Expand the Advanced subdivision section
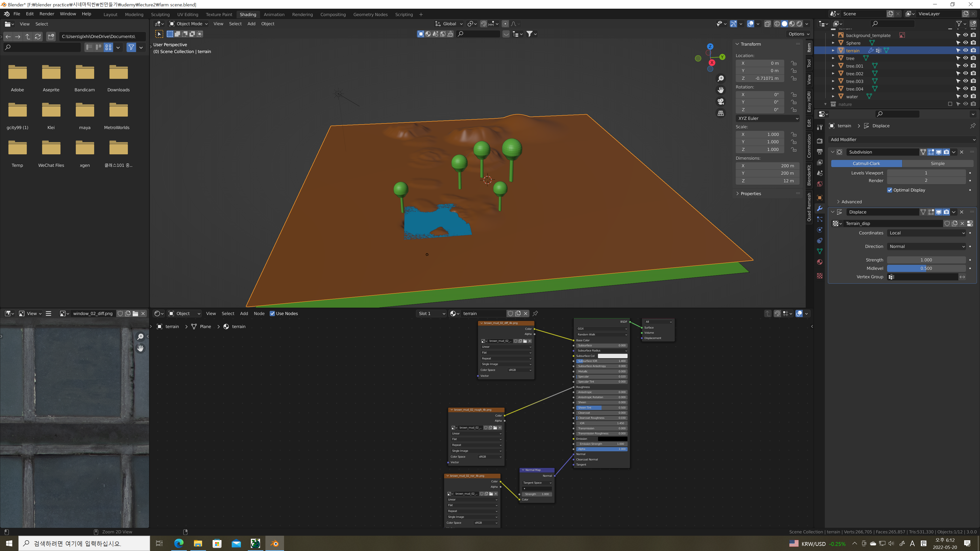Image resolution: width=980 pixels, height=551 pixels. 851,202
